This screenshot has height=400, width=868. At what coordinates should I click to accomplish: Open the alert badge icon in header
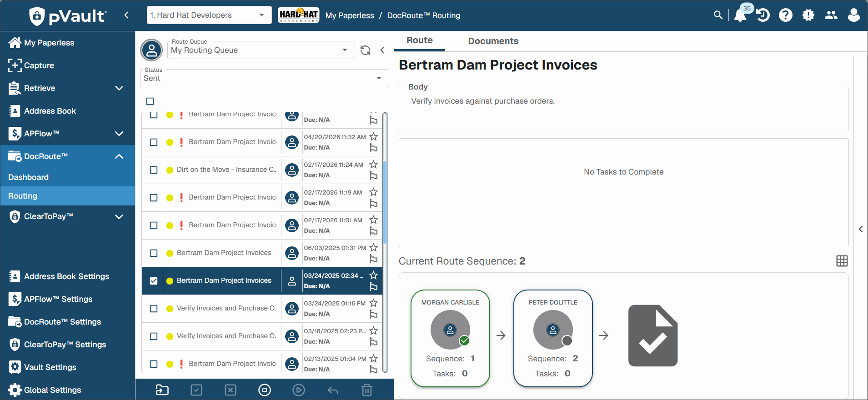coord(808,15)
